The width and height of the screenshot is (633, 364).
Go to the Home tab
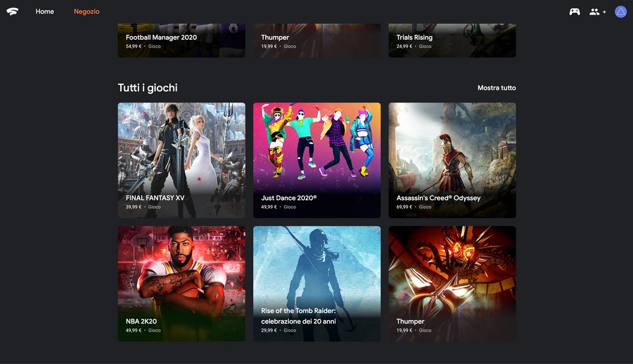pyautogui.click(x=44, y=11)
